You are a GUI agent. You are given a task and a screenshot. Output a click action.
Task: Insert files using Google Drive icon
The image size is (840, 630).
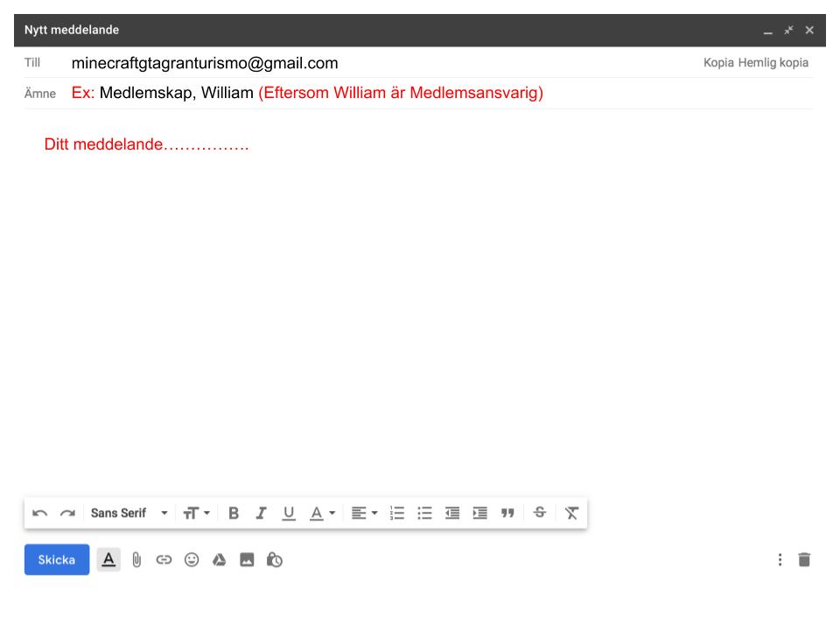tap(218, 560)
